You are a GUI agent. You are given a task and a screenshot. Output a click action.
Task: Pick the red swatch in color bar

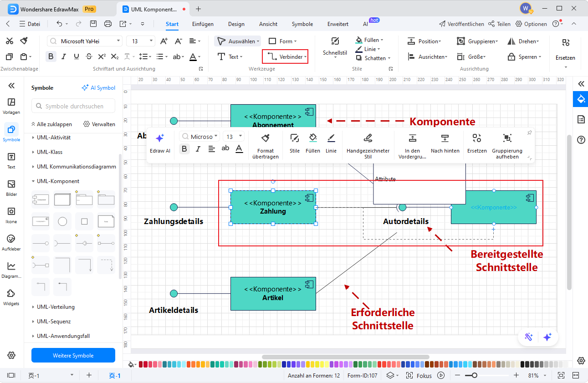pyautogui.click(x=146, y=364)
